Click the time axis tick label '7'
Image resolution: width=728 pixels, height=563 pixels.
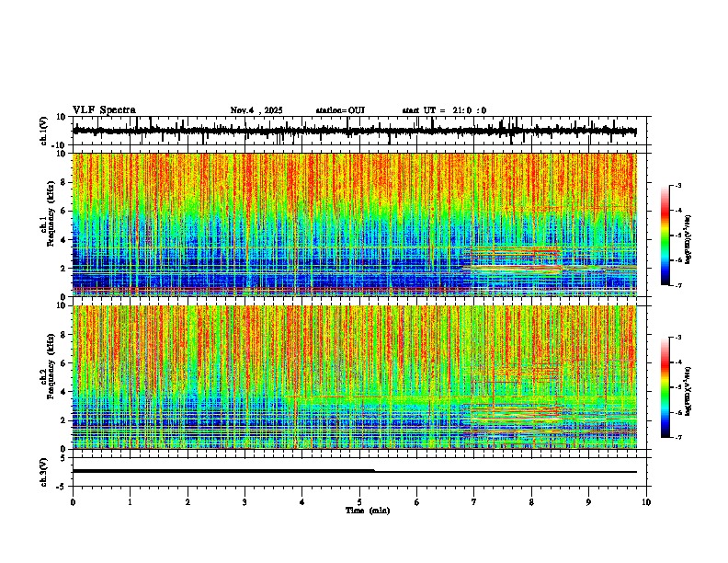pos(474,502)
